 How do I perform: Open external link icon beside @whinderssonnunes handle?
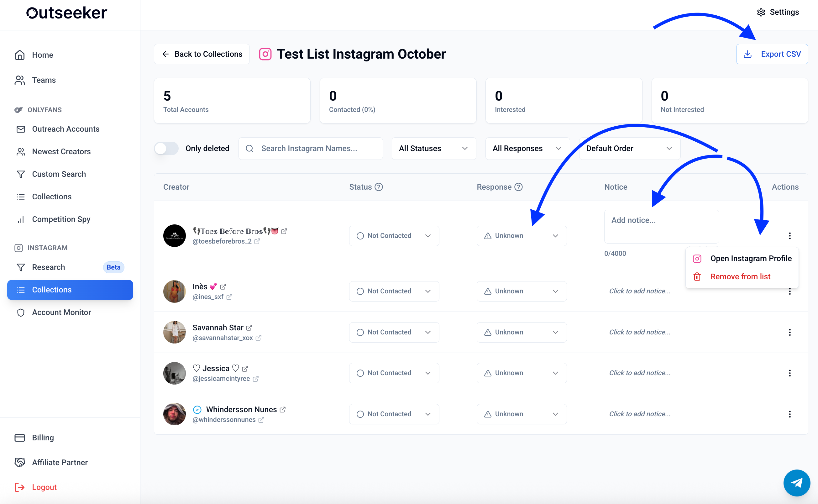[261, 420]
